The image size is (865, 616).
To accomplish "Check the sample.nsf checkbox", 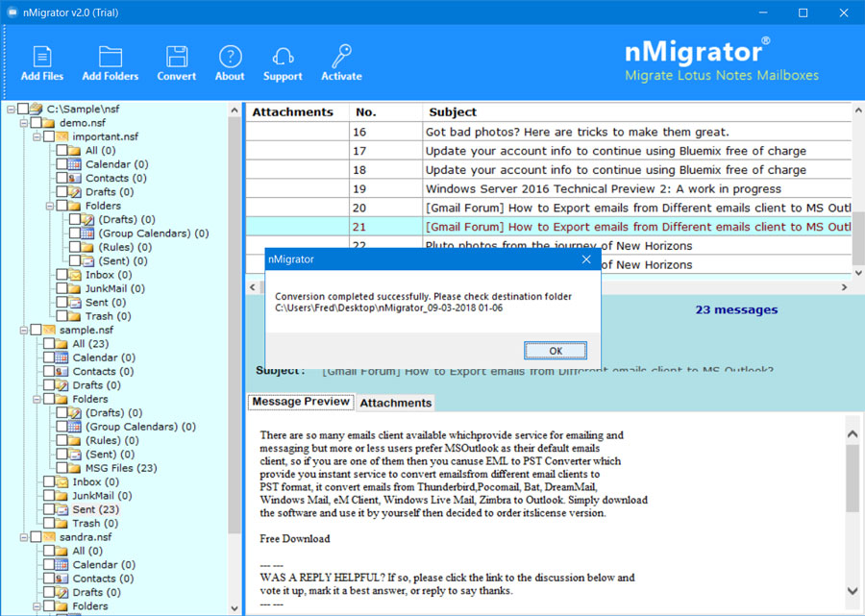I will (36, 330).
